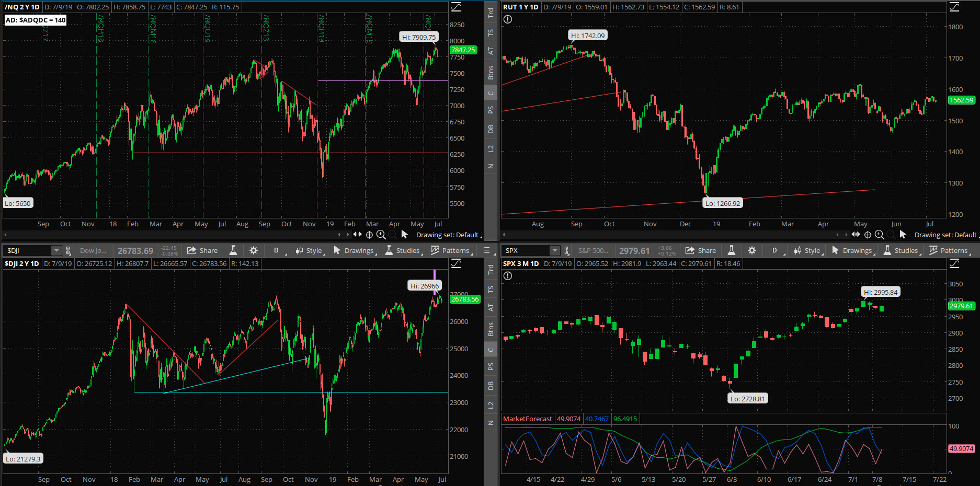This screenshot has height=486, width=980.
Task: Select the pointer tool under the /NQ chart
Action: [404, 235]
